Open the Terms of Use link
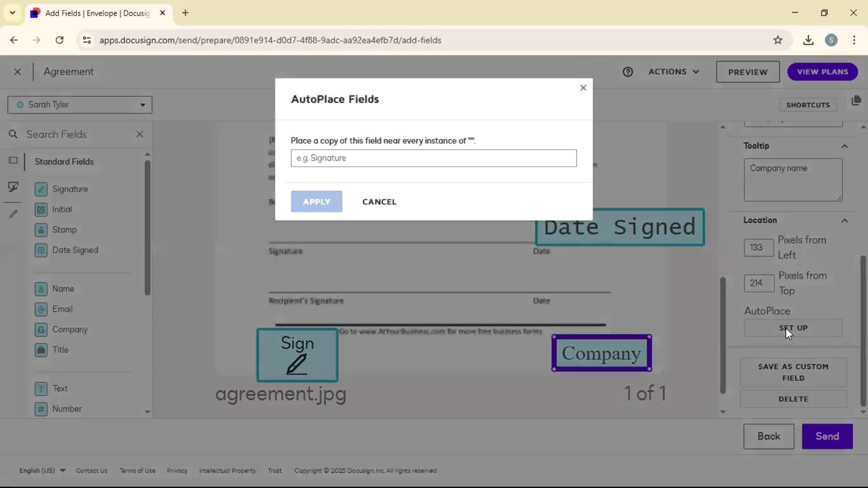Viewport: 868px width, 488px height. click(x=137, y=470)
